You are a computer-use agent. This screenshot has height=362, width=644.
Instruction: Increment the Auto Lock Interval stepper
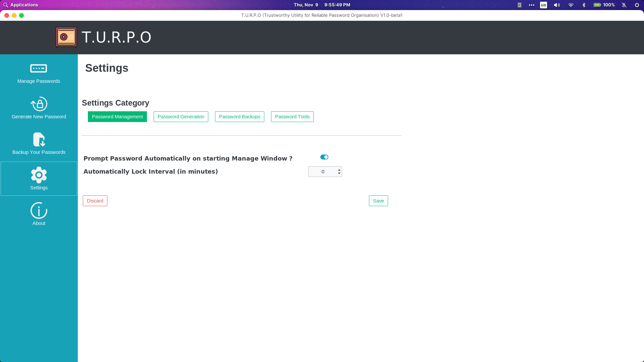pyautogui.click(x=339, y=170)
